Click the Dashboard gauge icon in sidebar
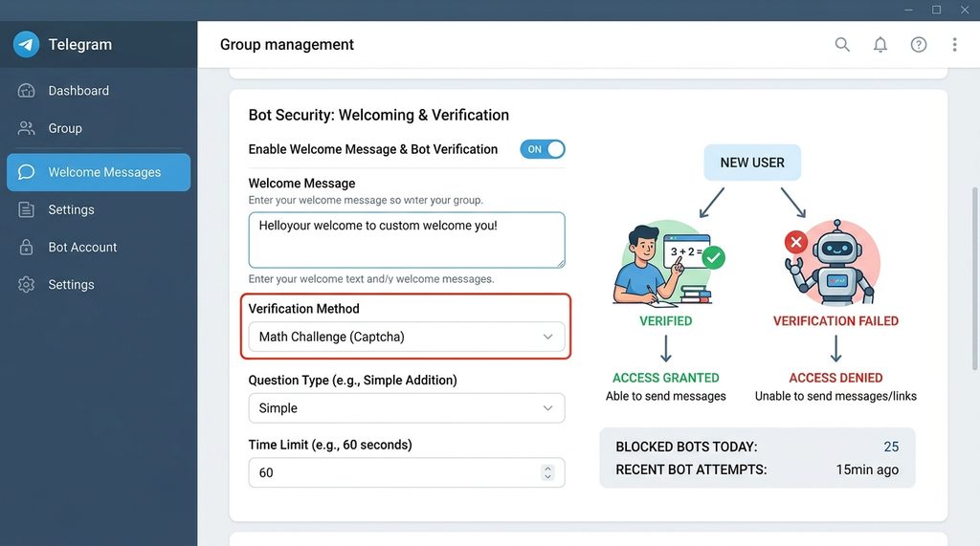The height and width of the screenshot is (546, 980). click(x=27, y=91)
